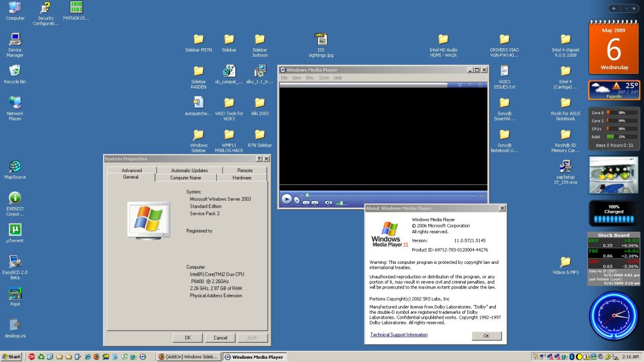644x362 pixels.
Task: Click the Start button
Action: [11, 357]
